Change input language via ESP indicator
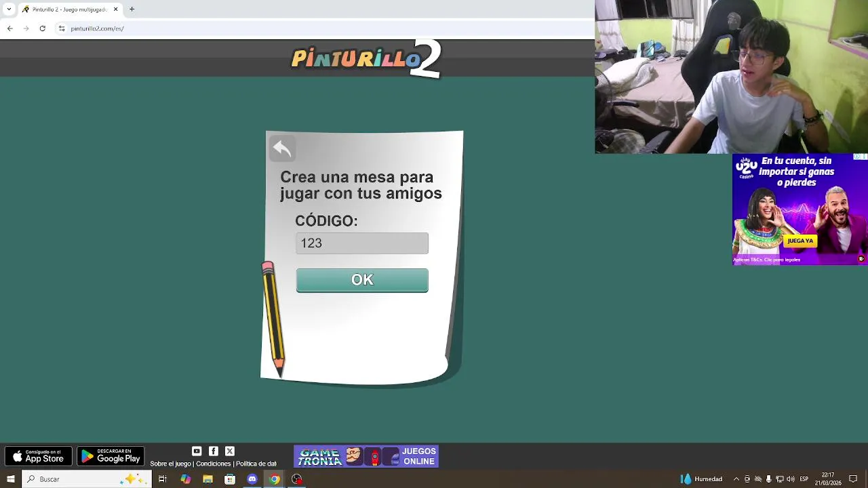 click(x=804, y=479)
